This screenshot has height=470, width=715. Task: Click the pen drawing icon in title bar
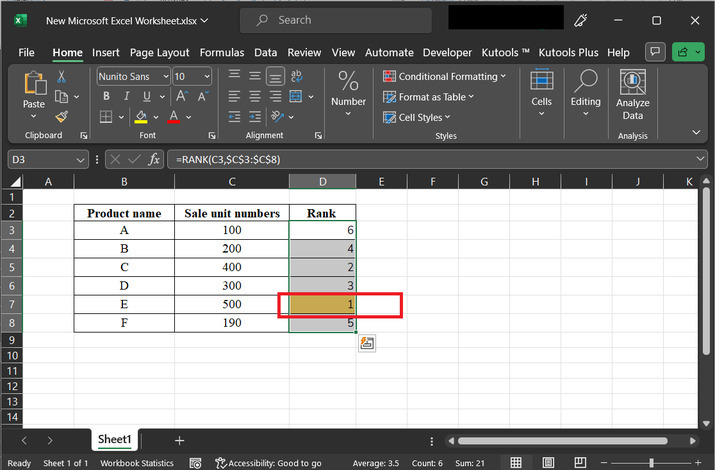pos(580,21)
